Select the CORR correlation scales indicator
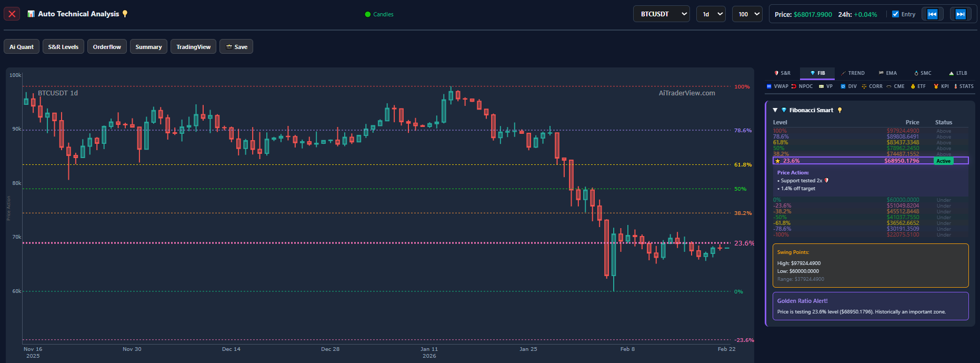Image resolution: width=980 pixels, height=363 pixels. pos(872,86)
